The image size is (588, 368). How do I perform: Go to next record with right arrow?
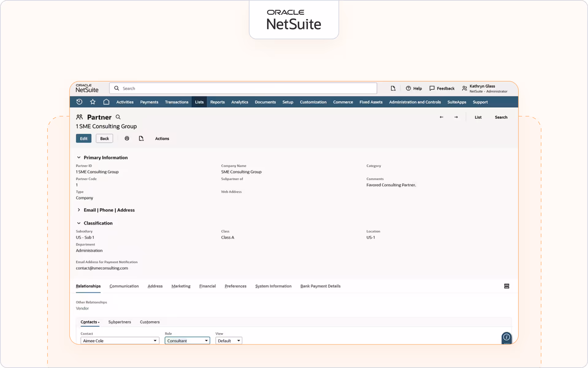(x=456, y=117)
